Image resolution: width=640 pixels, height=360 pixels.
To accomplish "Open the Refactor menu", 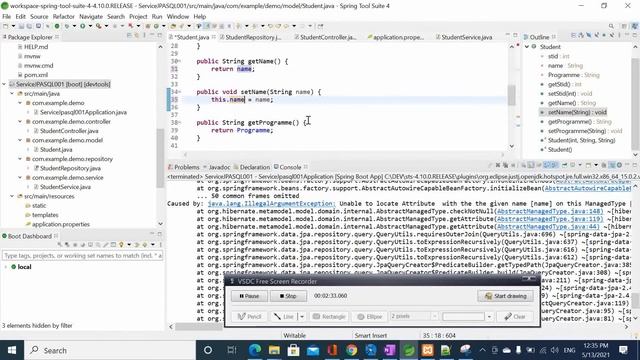I will coord(64,17).
